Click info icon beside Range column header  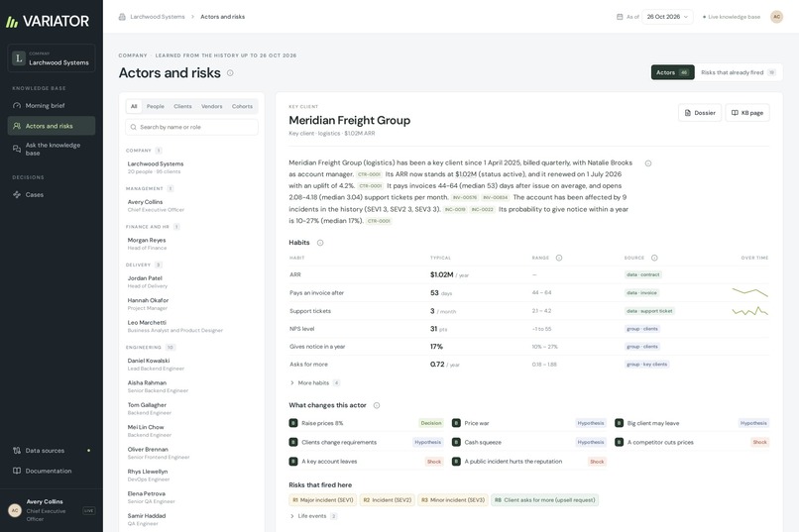(559, 259)
